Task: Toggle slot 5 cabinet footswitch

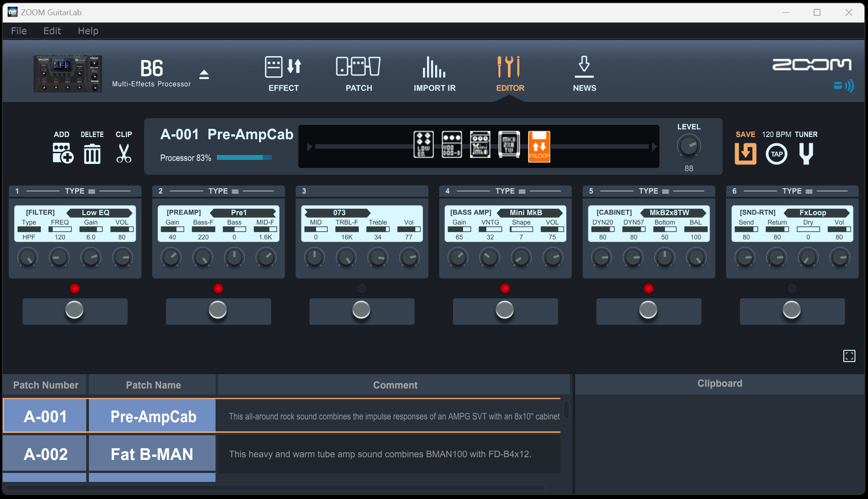Action: click(648, 310)
